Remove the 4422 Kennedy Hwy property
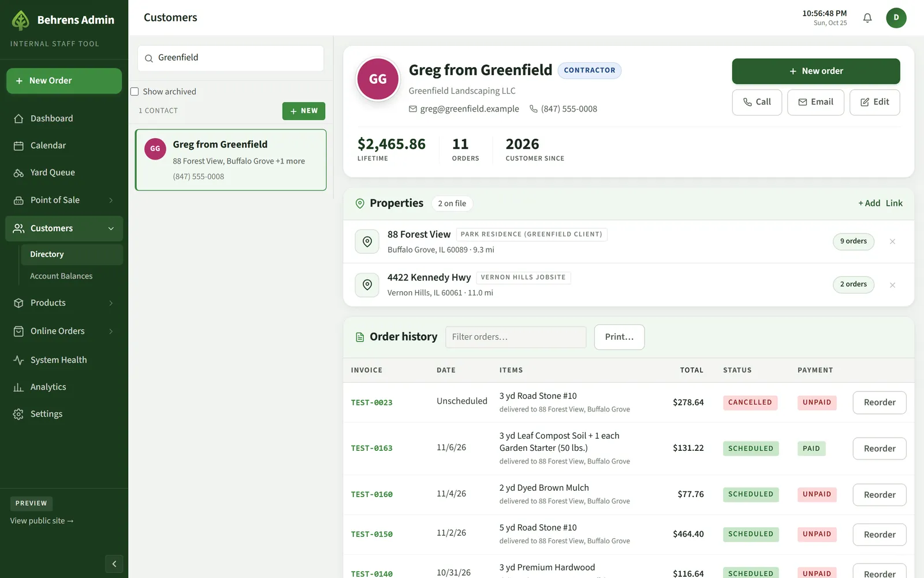The image size is (924, 578). click(892, 285)
